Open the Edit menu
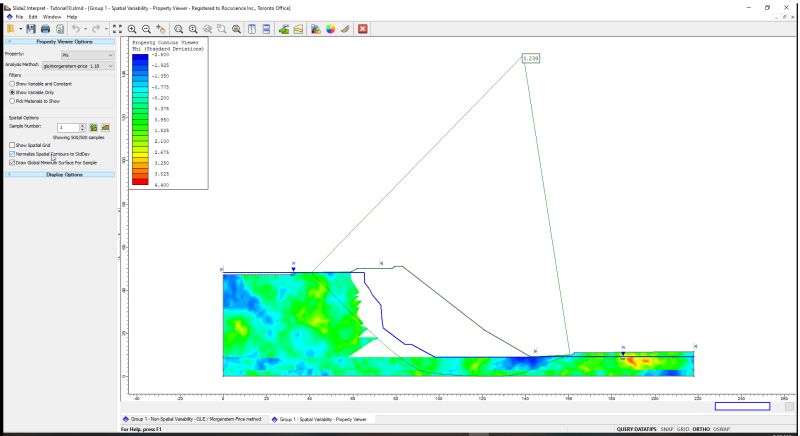 [x=33, y=17]
